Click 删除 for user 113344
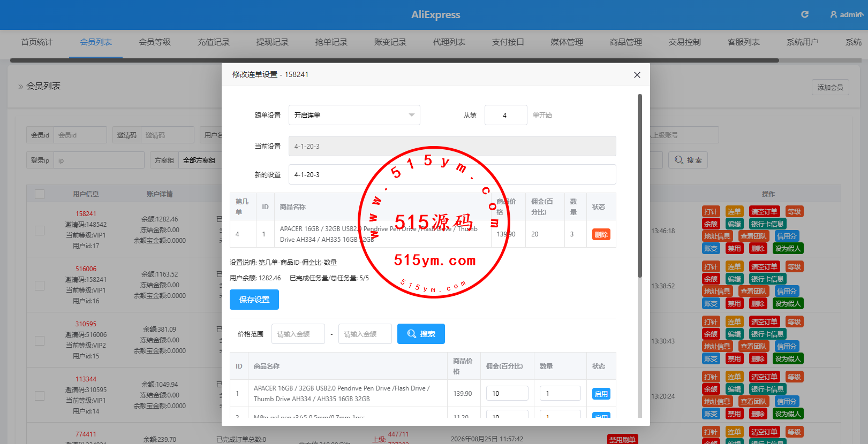This screenshot has width=868, height=444. pos(758,414)
